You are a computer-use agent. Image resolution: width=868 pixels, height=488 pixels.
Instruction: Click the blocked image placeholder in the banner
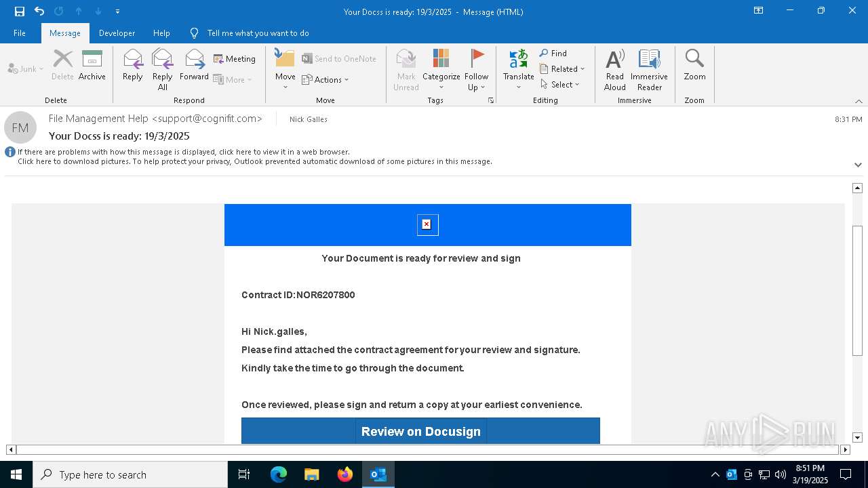coord(427,224)
